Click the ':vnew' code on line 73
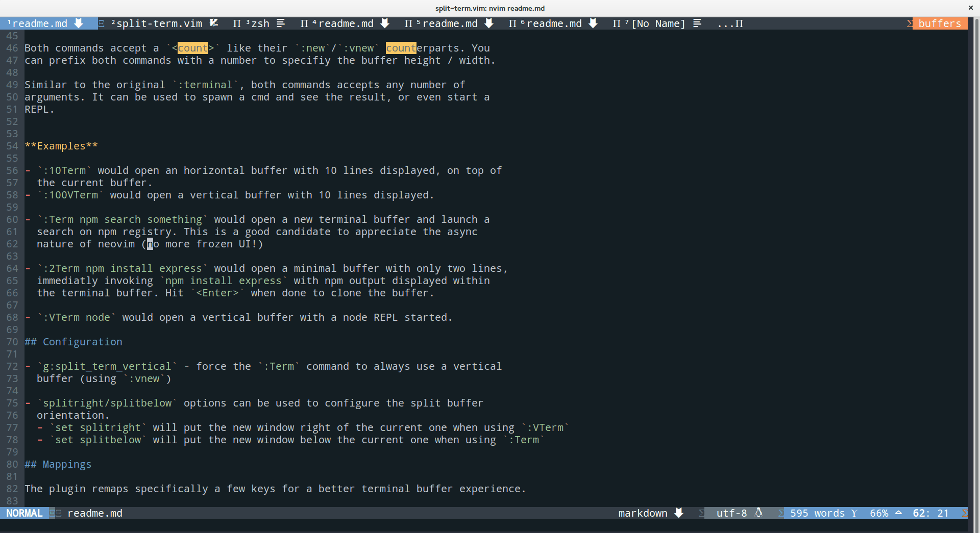Image resolution: width=980 pixels, height=533 pixels. [x=144, y=378]
